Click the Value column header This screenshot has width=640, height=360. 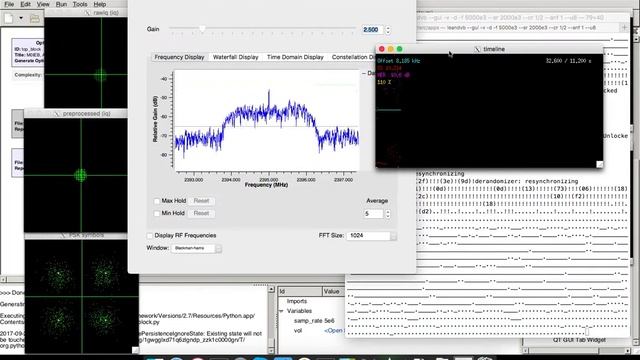(333, 291)
